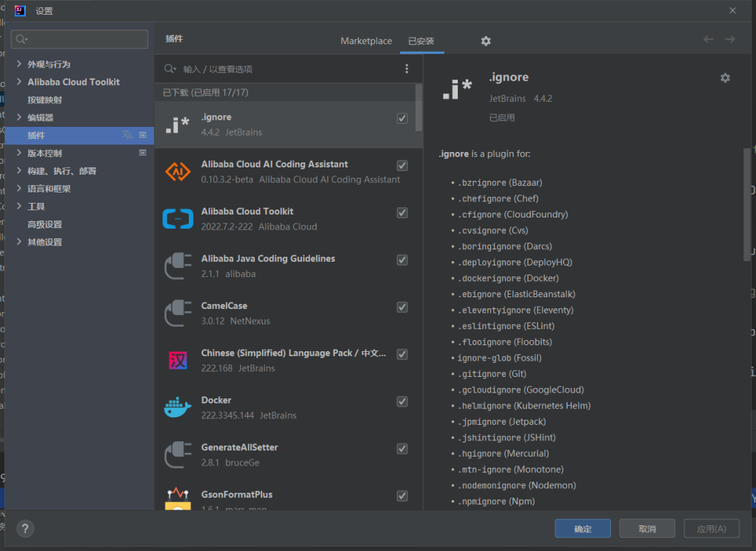
Task: Uncheck Alibaba Java Coding Guidelines plugin
Action: (x=402, y=260)
